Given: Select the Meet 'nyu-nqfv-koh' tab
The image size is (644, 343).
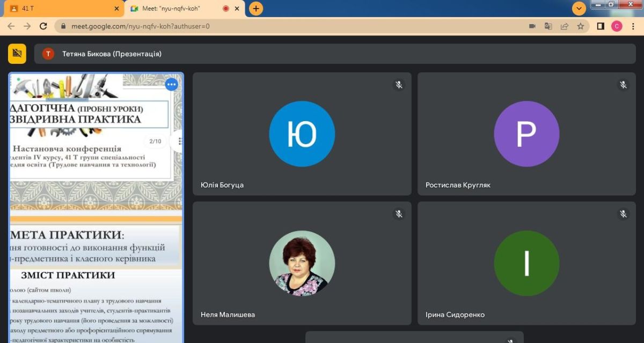Looking at the screenshot, I should pos(177,9).
